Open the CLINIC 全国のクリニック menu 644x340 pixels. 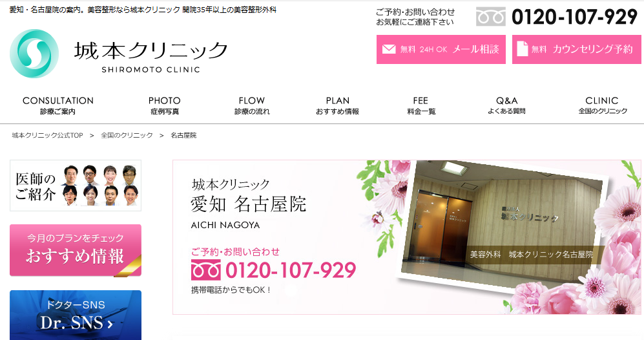coord(603,105)
